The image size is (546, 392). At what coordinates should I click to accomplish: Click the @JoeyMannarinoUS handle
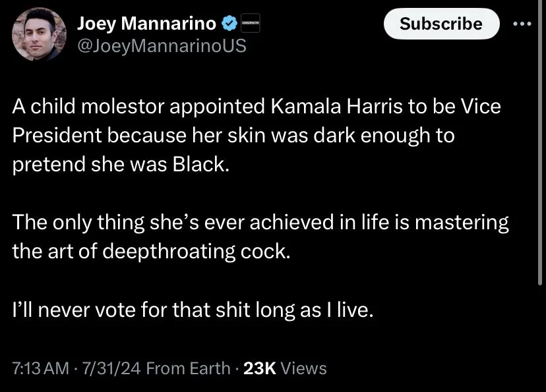[x=162, y=46]
